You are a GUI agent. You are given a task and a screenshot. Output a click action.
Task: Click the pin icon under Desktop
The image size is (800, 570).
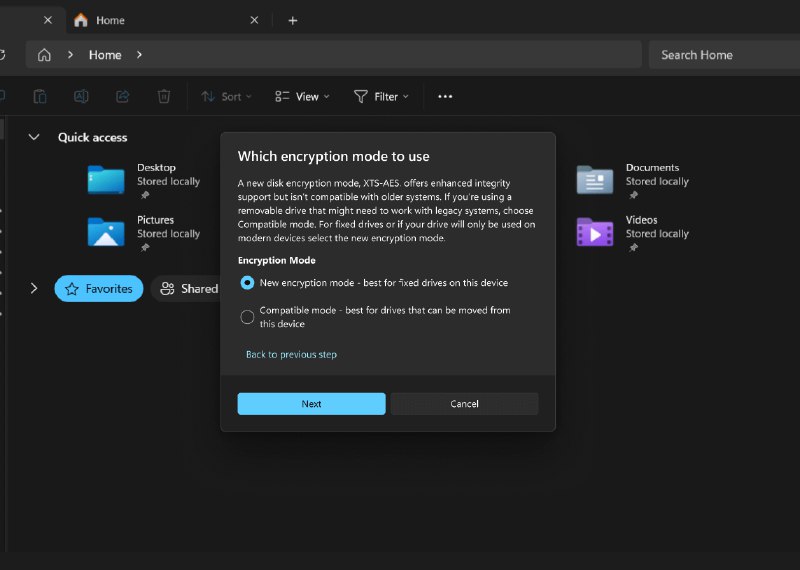[x=145, y=195]
